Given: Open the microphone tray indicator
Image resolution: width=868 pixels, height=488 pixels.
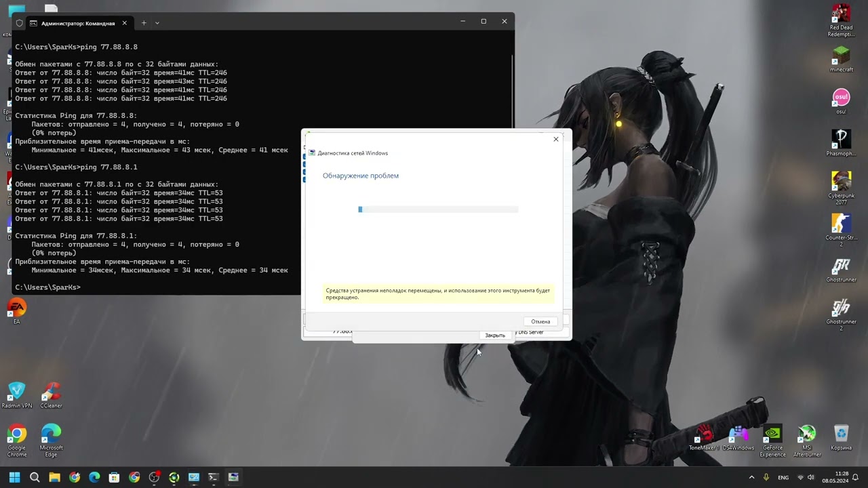Looking at the screenshot, I should click(766, 477).
